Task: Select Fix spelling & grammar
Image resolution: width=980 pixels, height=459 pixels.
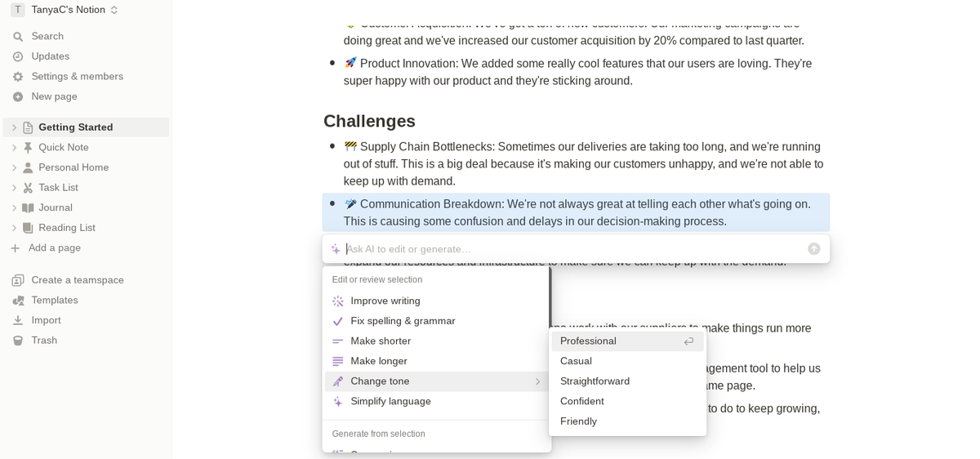Action: pos(403,321)
